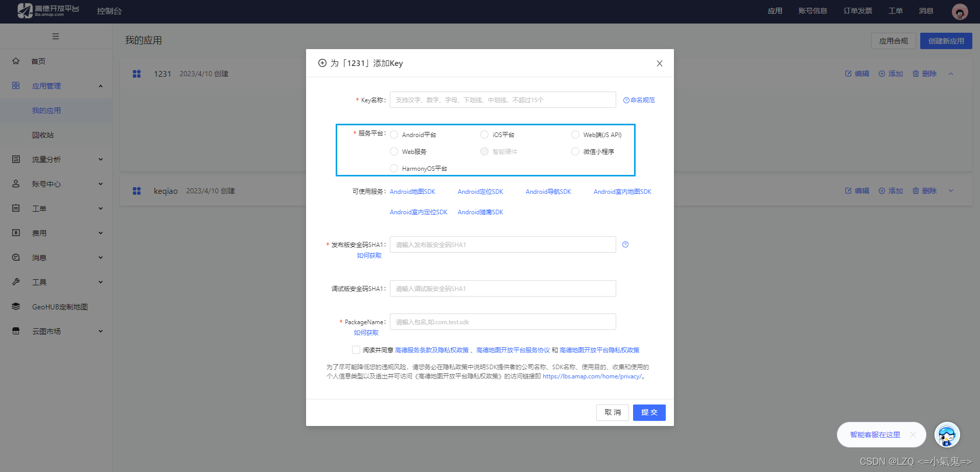Click the home icon in sidebar
Screen dimensions: 980x472
click(16, 61)
